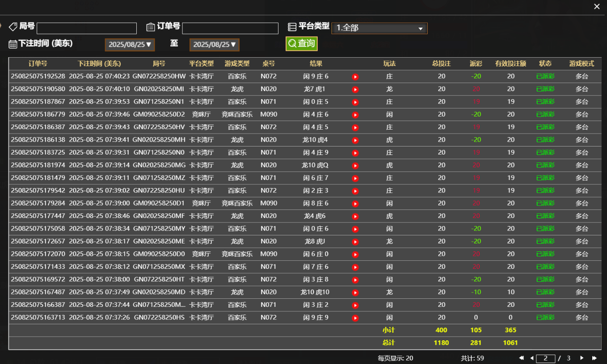Image resolution: width=607 pixels, height=364 pixels.
Task: Jump to last page with double-right arrow
Action: click(x=595, y=358)
